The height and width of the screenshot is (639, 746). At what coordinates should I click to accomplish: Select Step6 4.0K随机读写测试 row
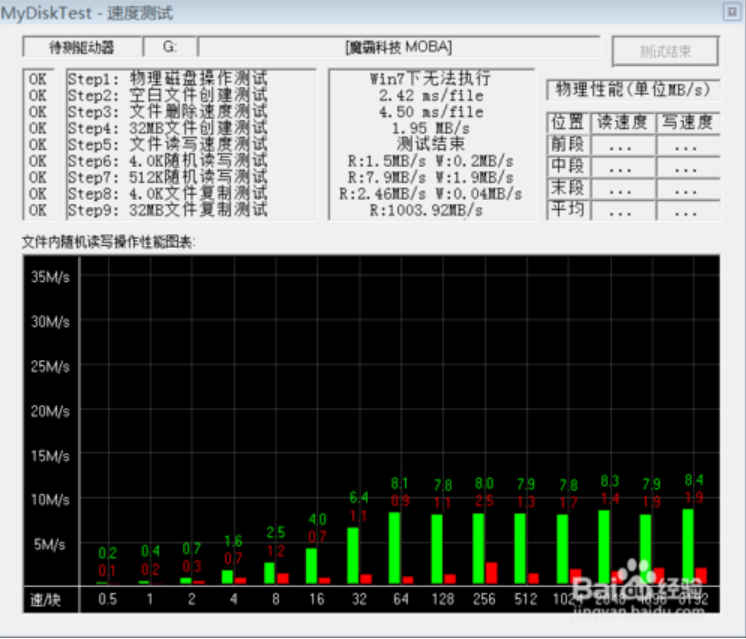tap(167, 161)
